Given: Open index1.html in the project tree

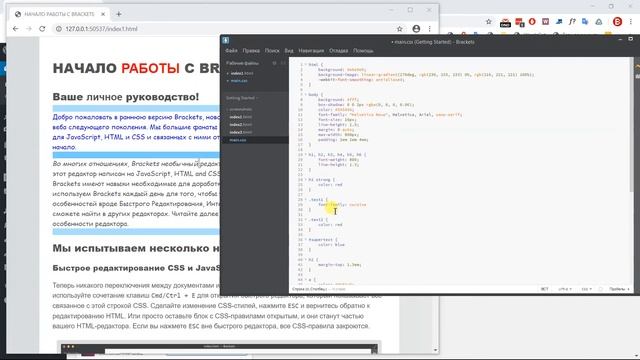Looking at the screenshot, I should click(241, 117).
